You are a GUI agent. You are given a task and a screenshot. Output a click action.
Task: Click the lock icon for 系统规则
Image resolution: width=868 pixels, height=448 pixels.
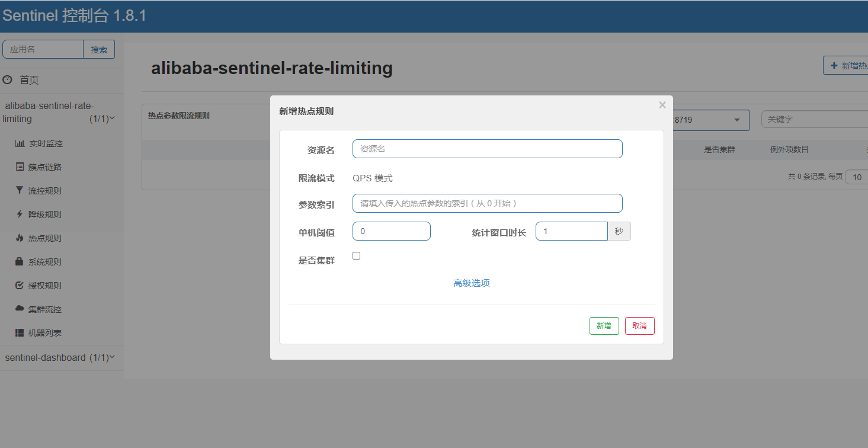[20, 261]
